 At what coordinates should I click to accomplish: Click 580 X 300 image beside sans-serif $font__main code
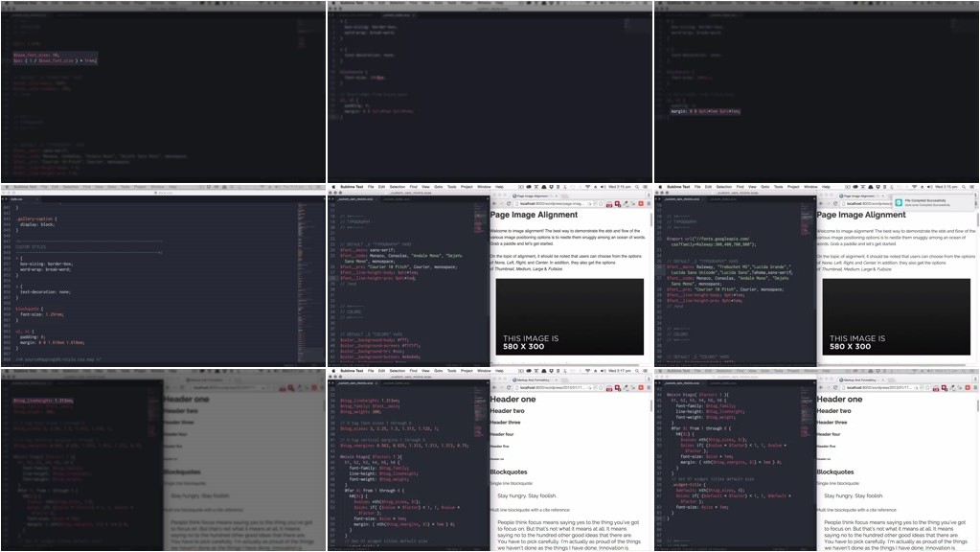click(569, 316)
